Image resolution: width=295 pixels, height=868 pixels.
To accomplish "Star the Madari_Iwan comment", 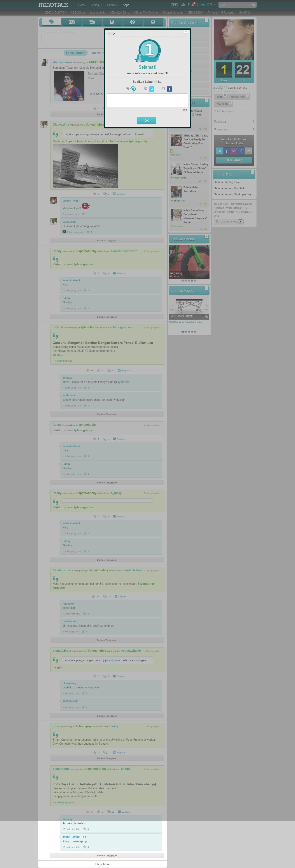I will 83,214.
